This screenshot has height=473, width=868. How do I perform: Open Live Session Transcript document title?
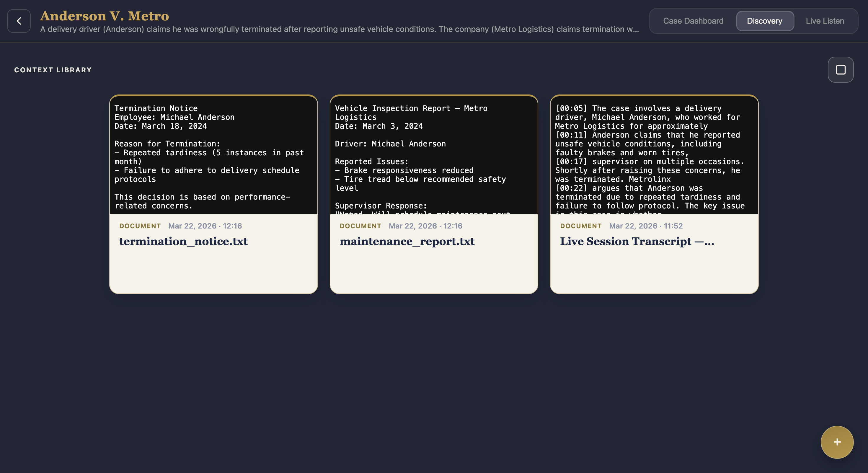(637, 241)
